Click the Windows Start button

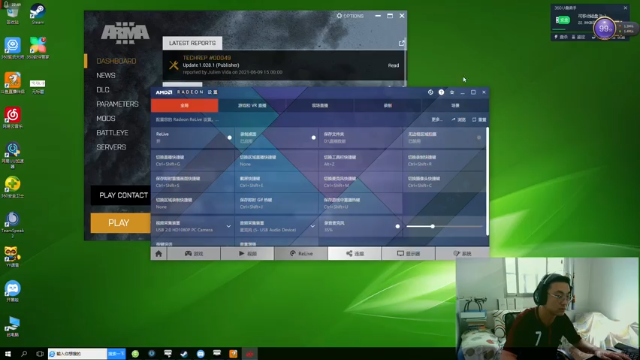pyautogui.click(x=8, y=353)
